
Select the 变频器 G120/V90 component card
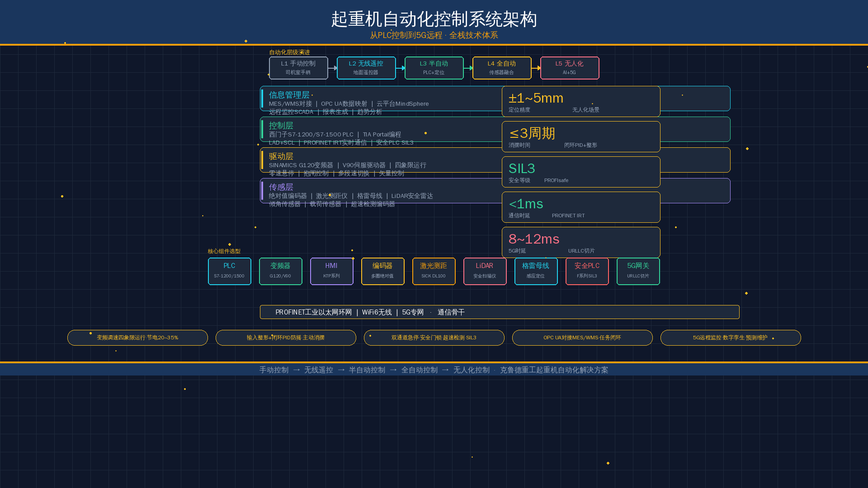point(281,271)
